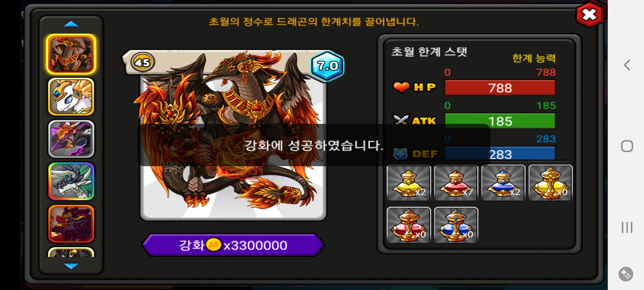Tap the blue 7.0 grade hexagon badge
644x290 pixels.
(327, 66)
